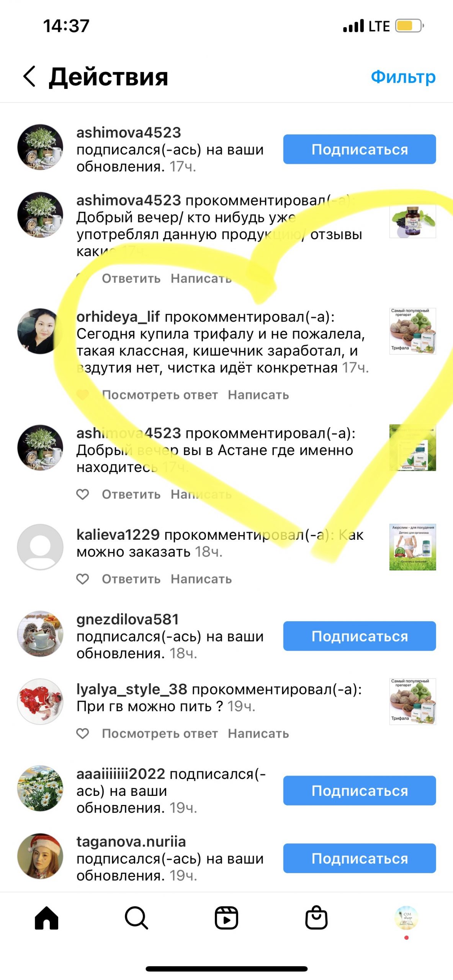This screenshot has height=980, width=453.
Task: Open the Home tab icon
Action: tap(46, 918)
